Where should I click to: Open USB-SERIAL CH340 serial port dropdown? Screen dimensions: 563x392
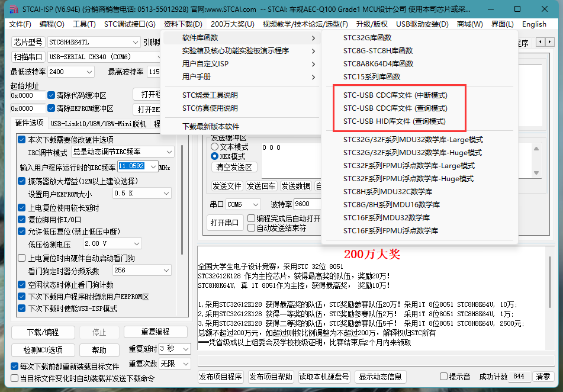pyautogui.click(x=104, y=57)
